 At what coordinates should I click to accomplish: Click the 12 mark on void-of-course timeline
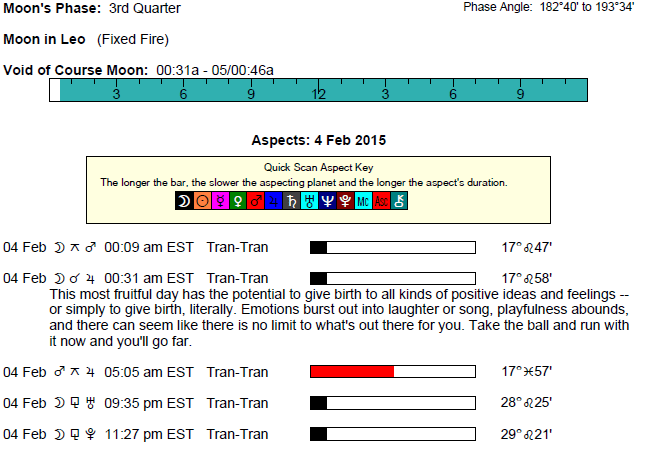319,94
